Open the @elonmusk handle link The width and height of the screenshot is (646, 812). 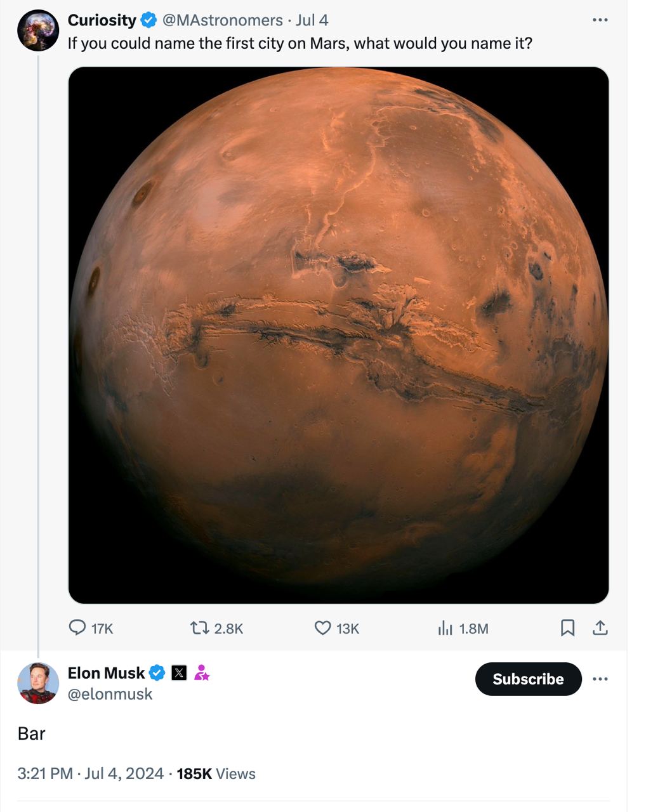pos(110,694)
